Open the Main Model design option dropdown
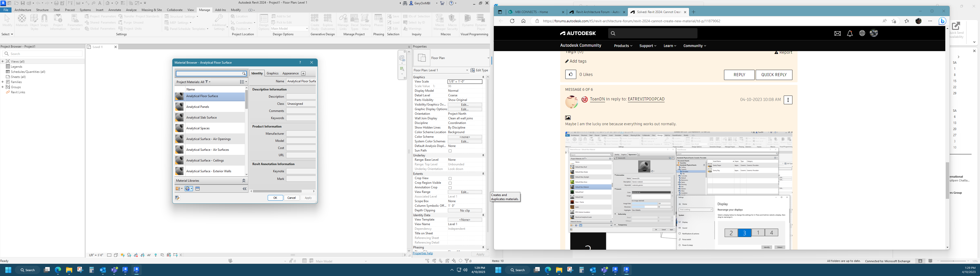This screenshot has height=276, width=980. point(289,29)
